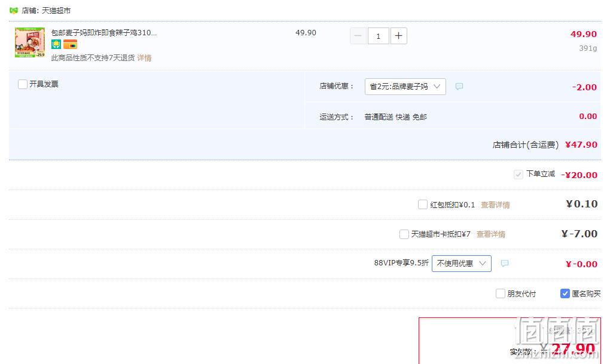Image resolution: width=604 pixels, height=364 pixels.
Task: Click the store name 天猫超市
Action: click(56, 11)
